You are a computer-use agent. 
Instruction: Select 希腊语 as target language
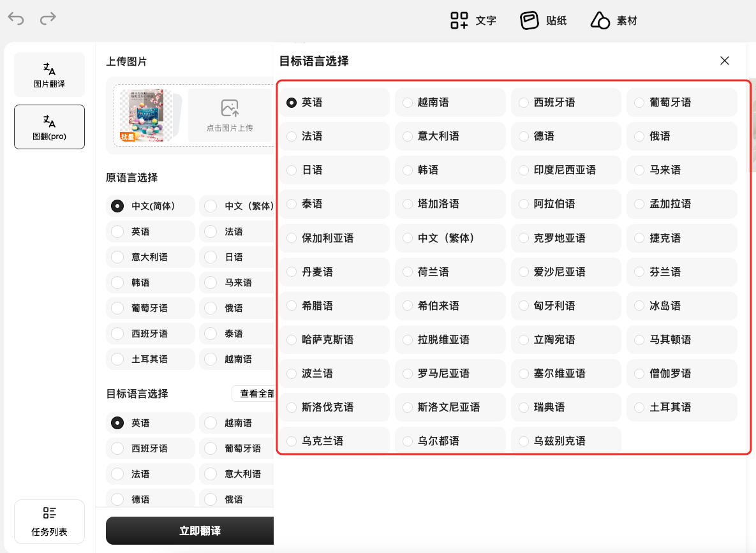334,305
